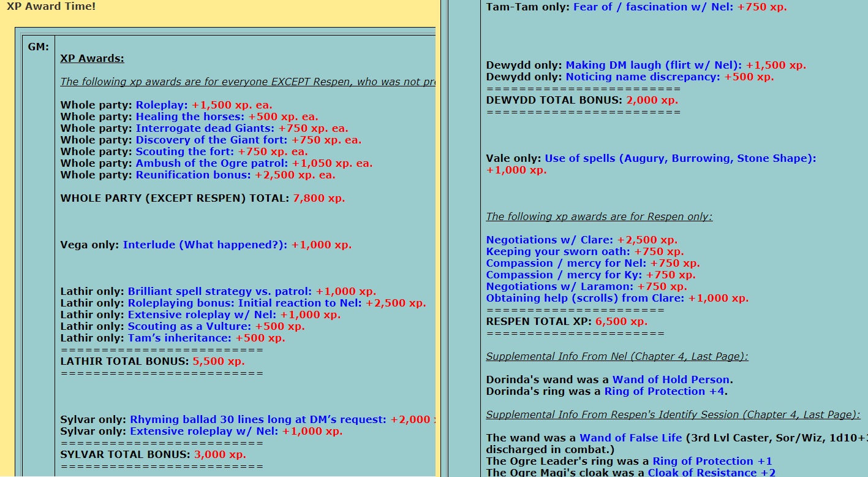Viewport: 868px width, 477px height.
Task: Click 'Tam's inheritance:' award text
Action: point(180,338)
